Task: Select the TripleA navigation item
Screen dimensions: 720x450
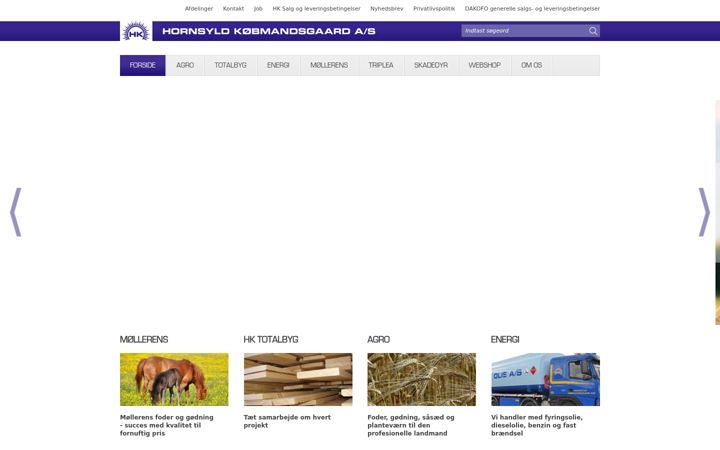Action: [381, 65]
